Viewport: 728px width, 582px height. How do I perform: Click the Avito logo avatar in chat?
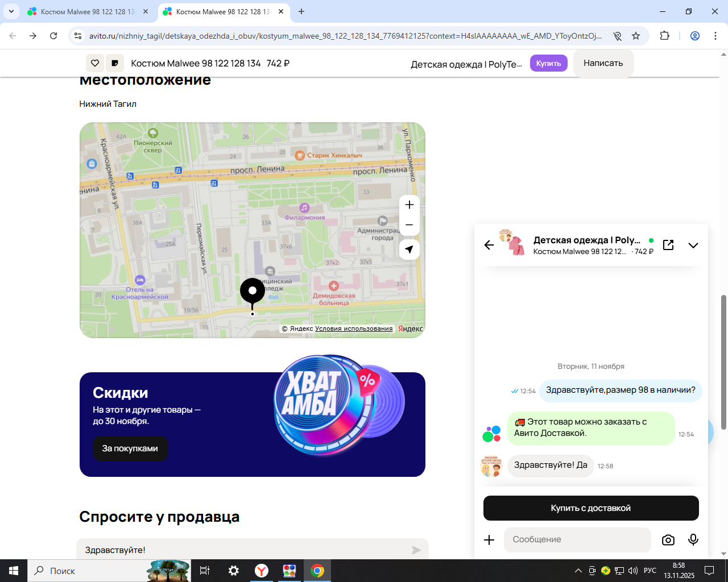point(491,434)
